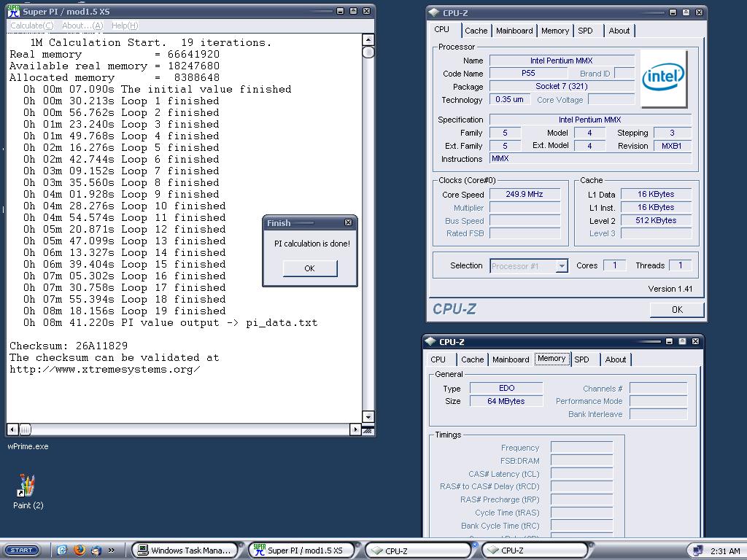The width and height of the screenshot is (747, 560).
Task: Click the Revision value 'MXB1'
Action: (672, 146)
